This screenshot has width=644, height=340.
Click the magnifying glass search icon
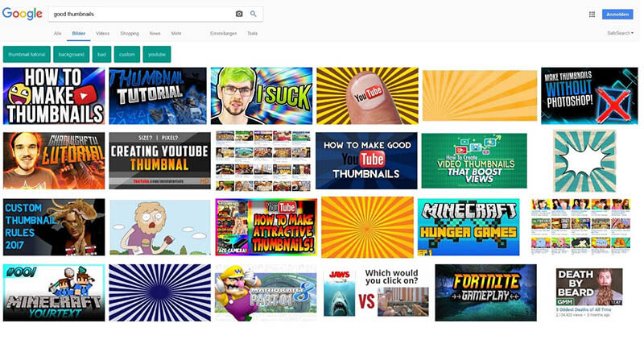pyautogui.click(x=254, y=14)
